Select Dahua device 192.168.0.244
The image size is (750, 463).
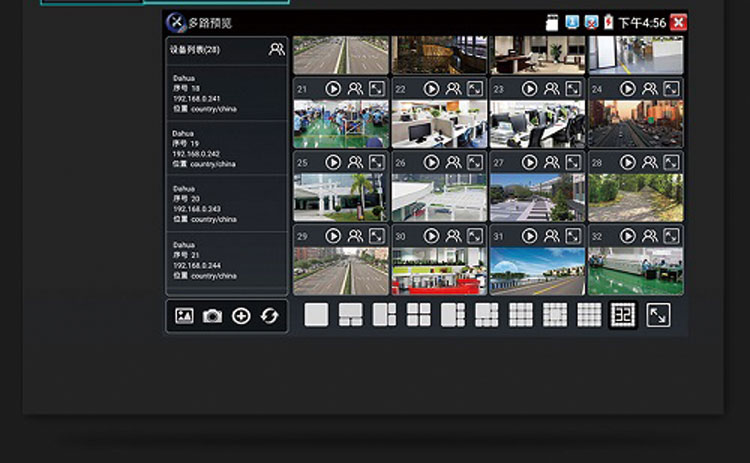pyautogui.click(x=227, y=260)
